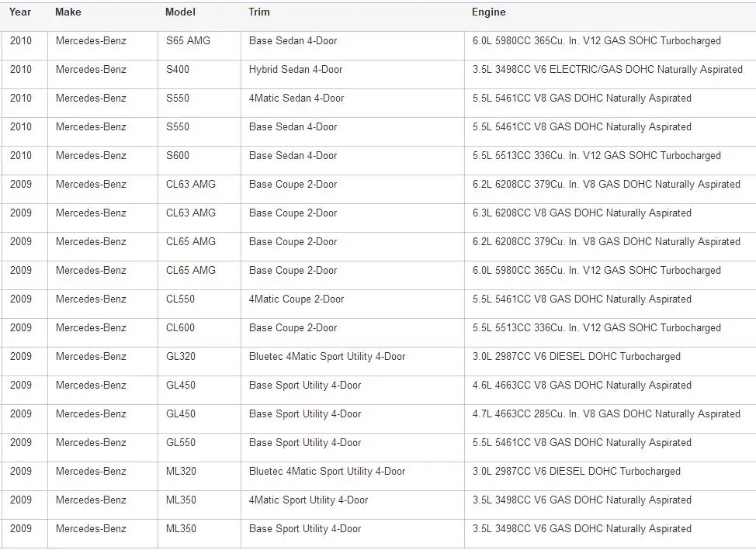The width and height of the screenshot is (756, 550).
Task: Click the Trim column header
Action: (x=259, y=12)
